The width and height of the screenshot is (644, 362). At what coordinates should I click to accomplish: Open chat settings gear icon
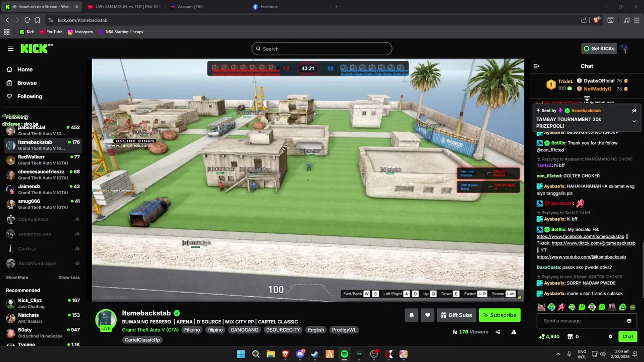(610, 336)
